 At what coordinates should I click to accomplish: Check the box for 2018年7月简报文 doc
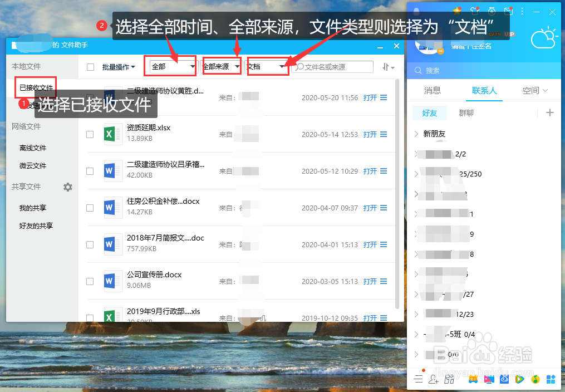(90, 244)
